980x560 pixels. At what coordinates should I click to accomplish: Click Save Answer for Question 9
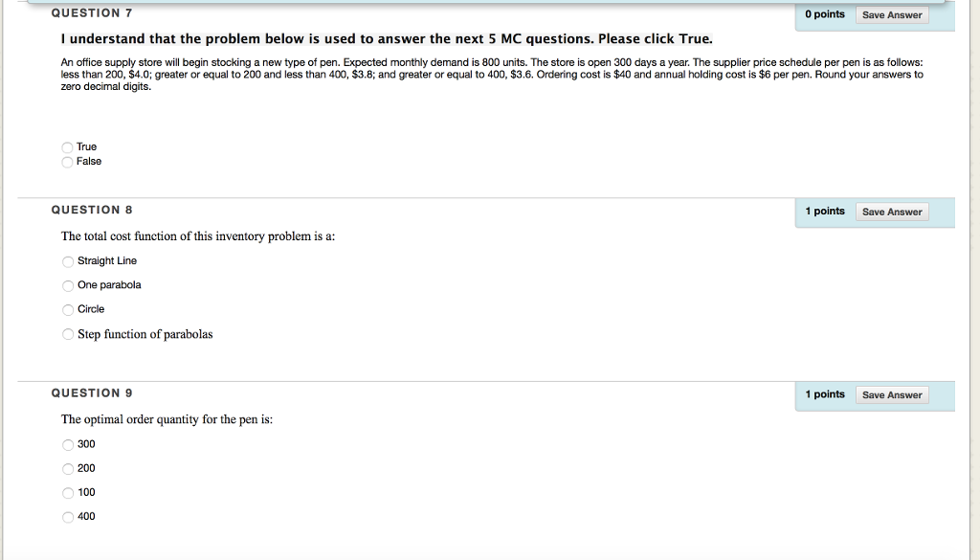coord(891,394)
